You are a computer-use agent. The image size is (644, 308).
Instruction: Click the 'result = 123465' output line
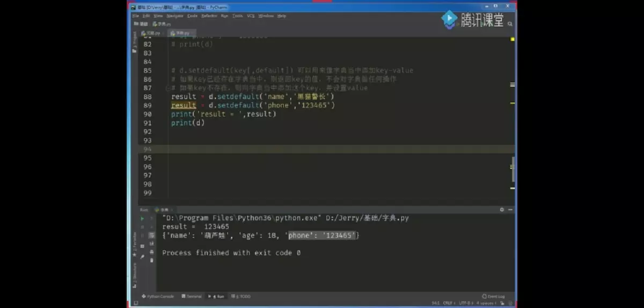(195, 227)
